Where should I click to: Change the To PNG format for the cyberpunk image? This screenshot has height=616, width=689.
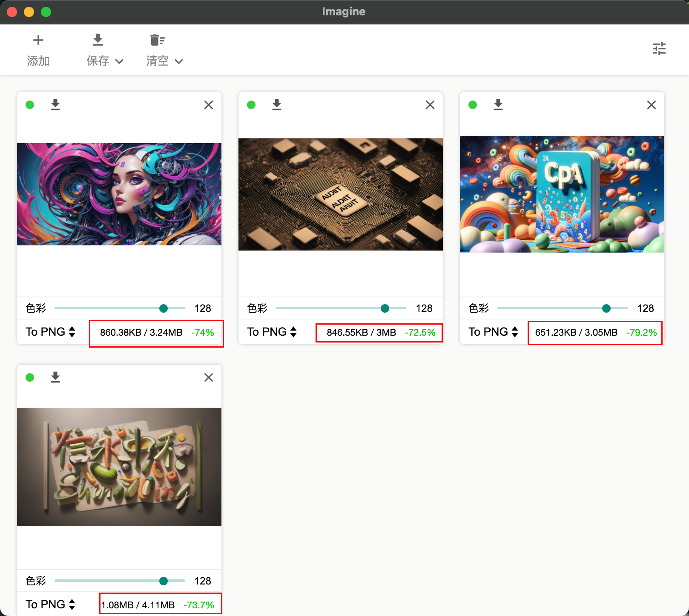pos(51,332)
